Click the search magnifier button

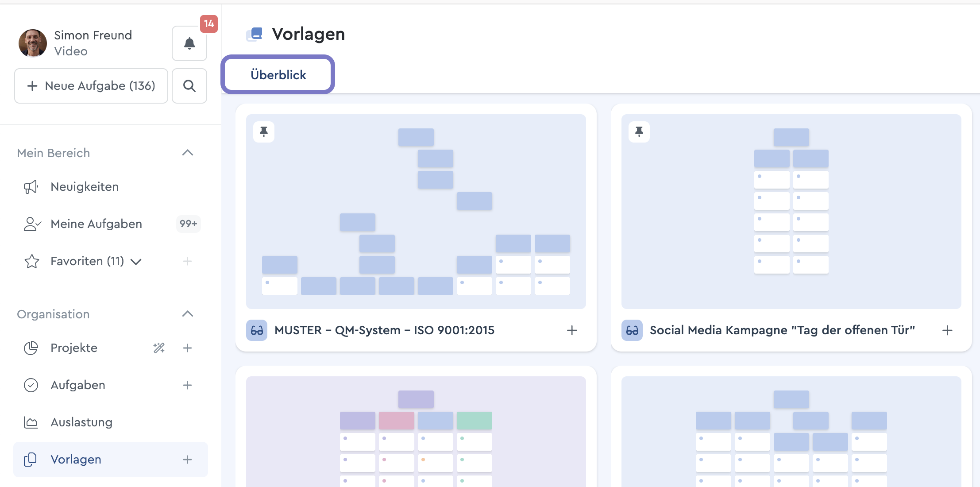189,86
